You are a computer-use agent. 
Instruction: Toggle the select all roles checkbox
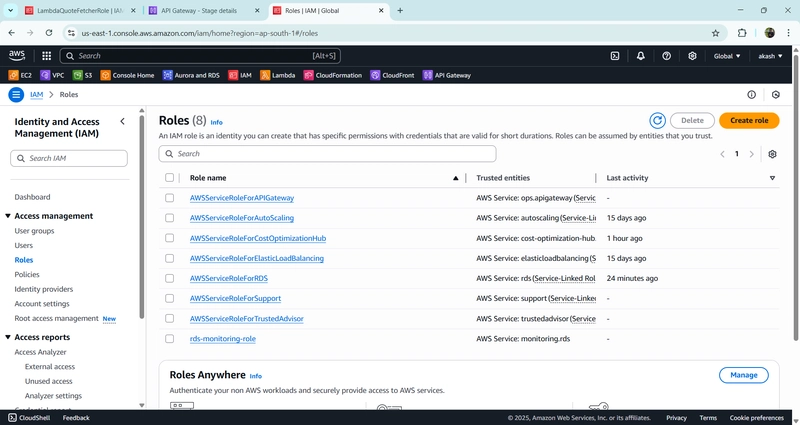pyautogui.click(x=169, y=178)
